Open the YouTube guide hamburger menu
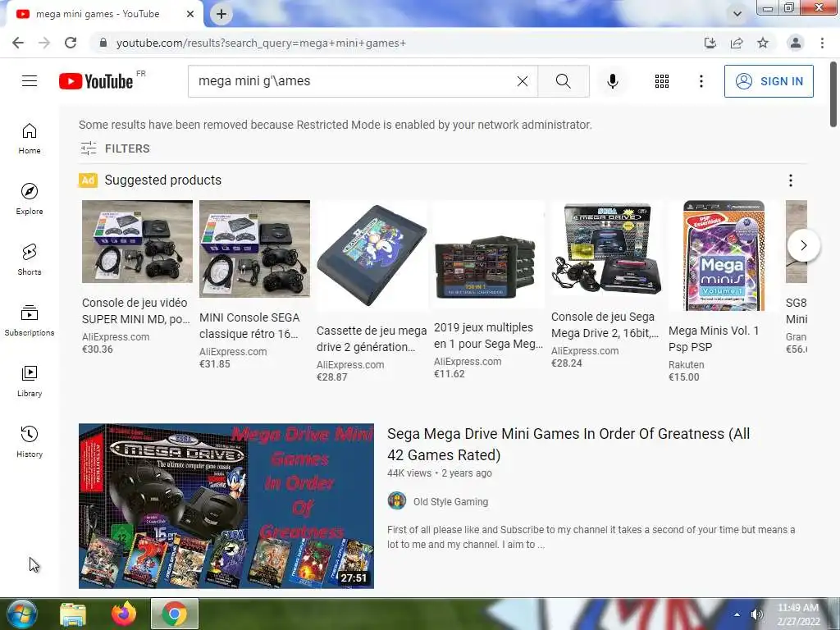 coord(30,81)
